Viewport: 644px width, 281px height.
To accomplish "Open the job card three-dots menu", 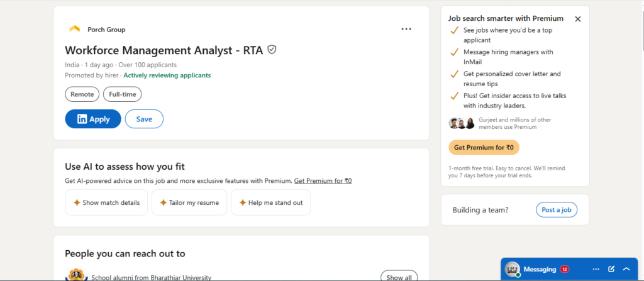I will pos(406,29).
